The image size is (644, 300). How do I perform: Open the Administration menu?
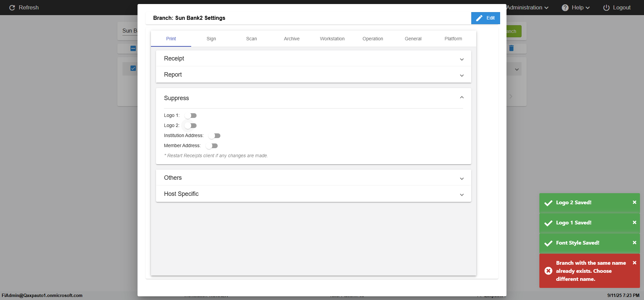pos(527,7)
